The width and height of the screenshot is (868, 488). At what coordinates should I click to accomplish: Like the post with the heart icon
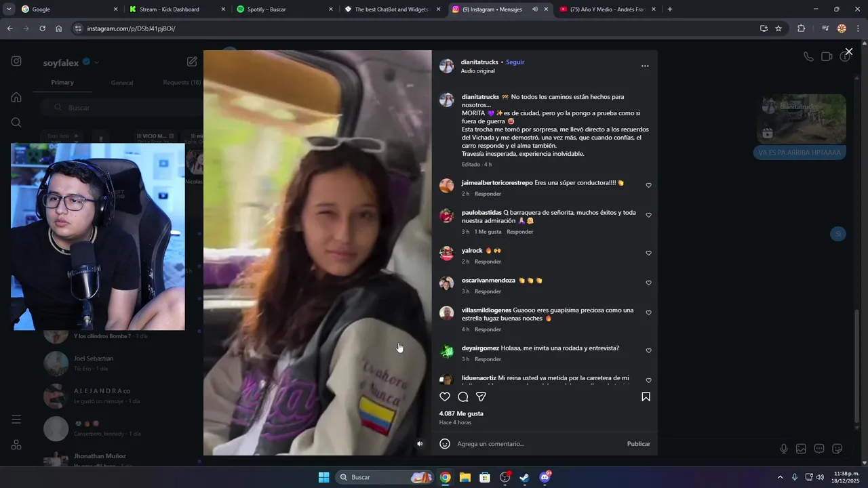pyautogui.click(x=445, y=397)
